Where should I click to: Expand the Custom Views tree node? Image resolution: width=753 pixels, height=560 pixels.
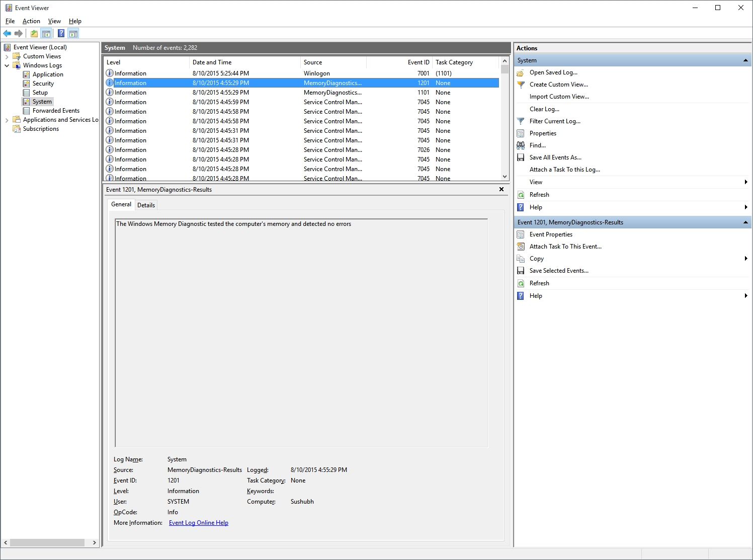tap(7, 56)
